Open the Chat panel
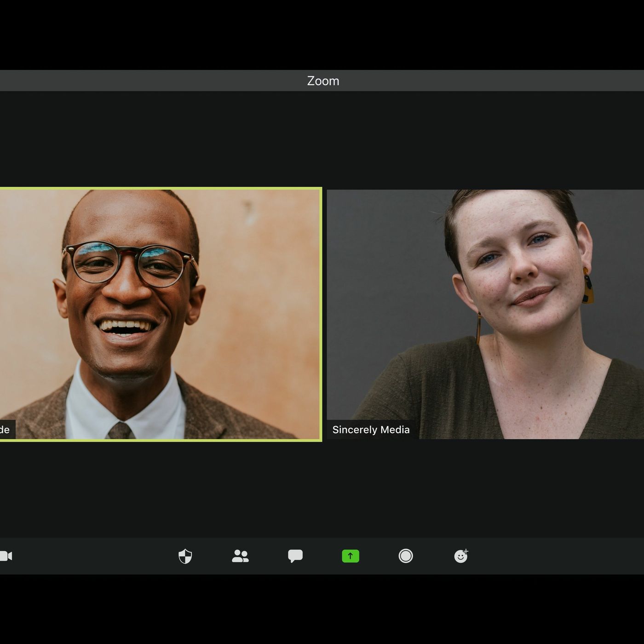The width and height of the screenshot is (644, 644). [x=295, y=556]
